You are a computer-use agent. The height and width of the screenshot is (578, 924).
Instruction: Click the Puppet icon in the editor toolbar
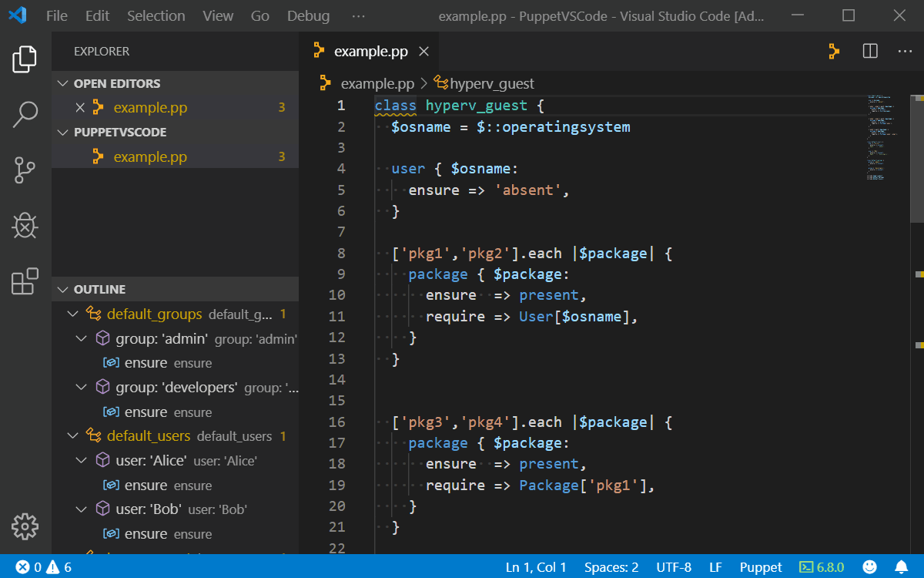coord(833,51)
